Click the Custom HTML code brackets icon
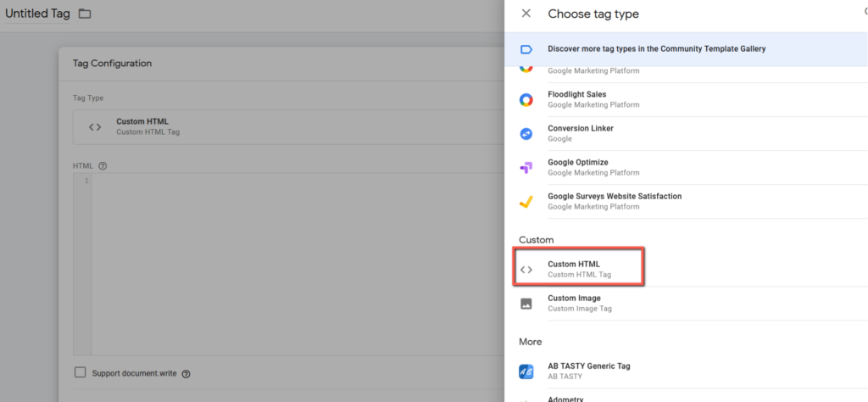This screenshot has height=402, width=868. click(x=526, y=270)
